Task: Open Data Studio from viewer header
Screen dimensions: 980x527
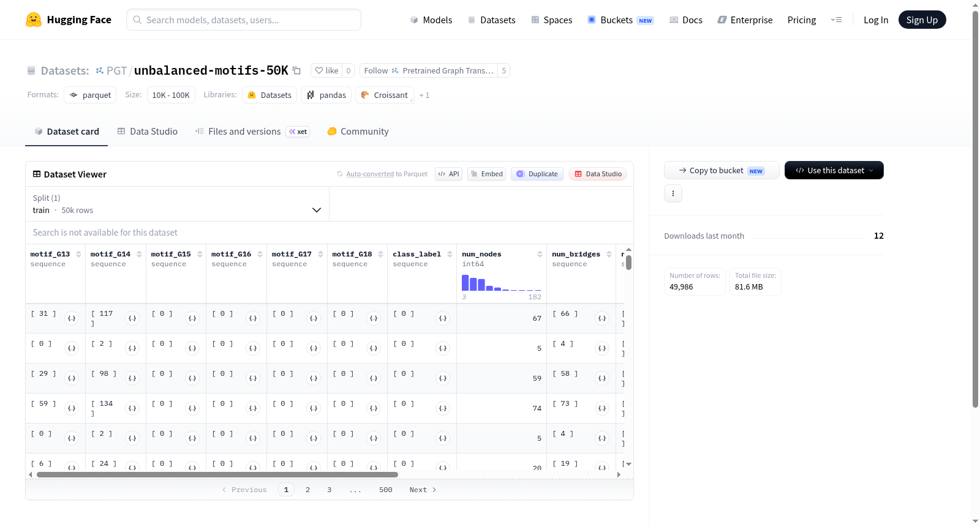Action: coord(597,174)
